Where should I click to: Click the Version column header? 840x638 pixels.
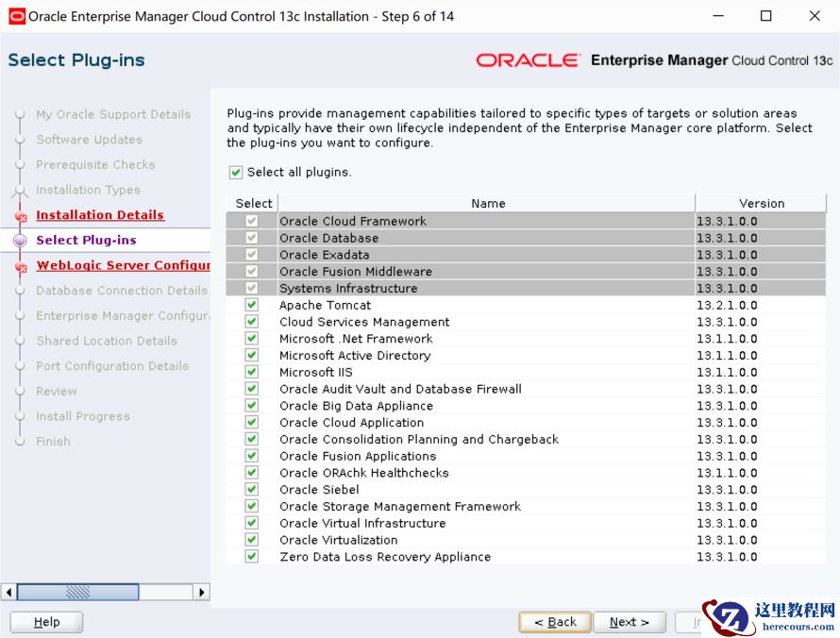coord(761,203)
